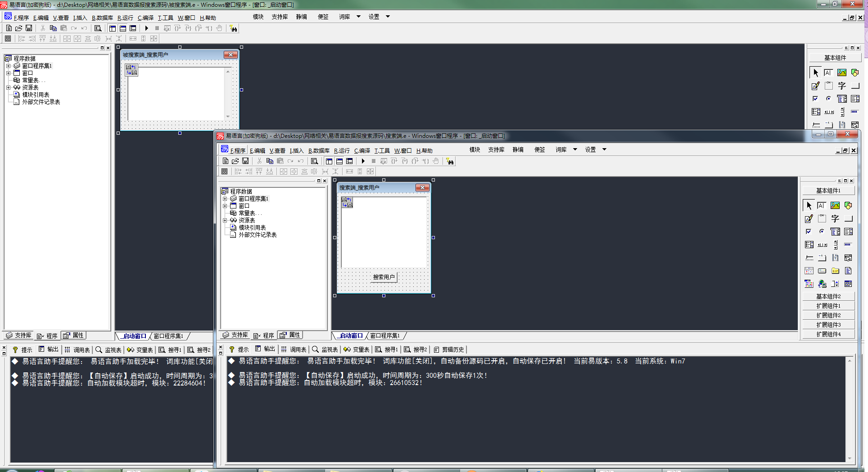
Task: Open T.工具 menu in back window
Action: click(x=165, y=18)
